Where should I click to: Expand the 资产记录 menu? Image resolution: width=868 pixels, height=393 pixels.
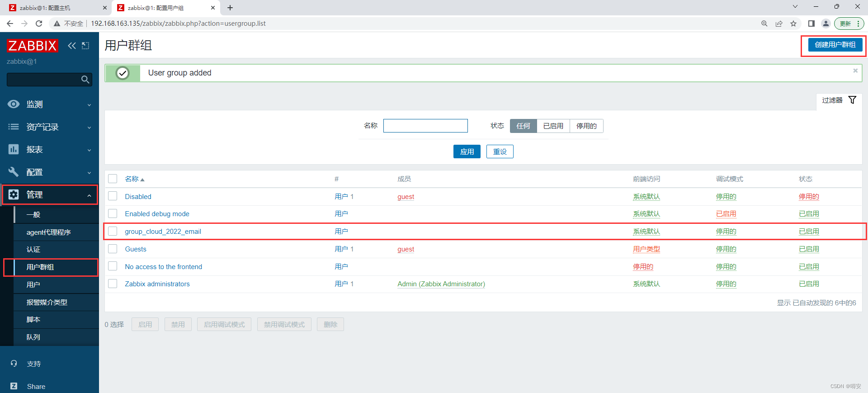50,127
